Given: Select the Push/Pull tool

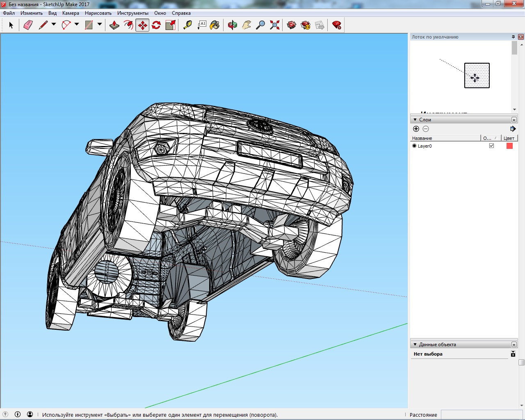Looking at the screenshot, I should pyautogui.click(x=114, y=25).
